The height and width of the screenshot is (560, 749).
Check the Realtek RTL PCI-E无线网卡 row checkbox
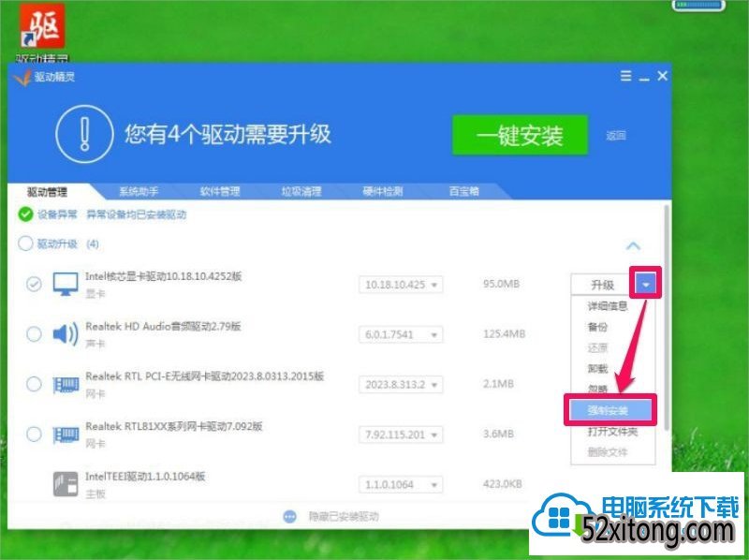coord(34,384)
